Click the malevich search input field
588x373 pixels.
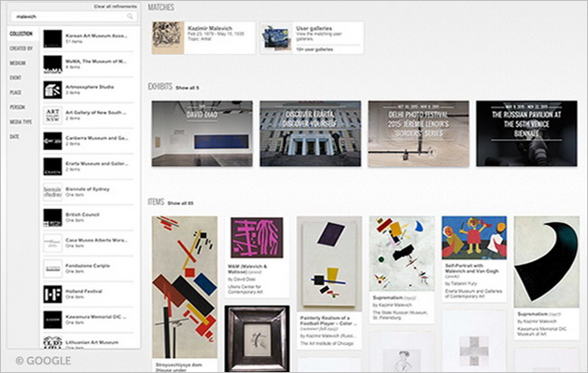[75, 17]
